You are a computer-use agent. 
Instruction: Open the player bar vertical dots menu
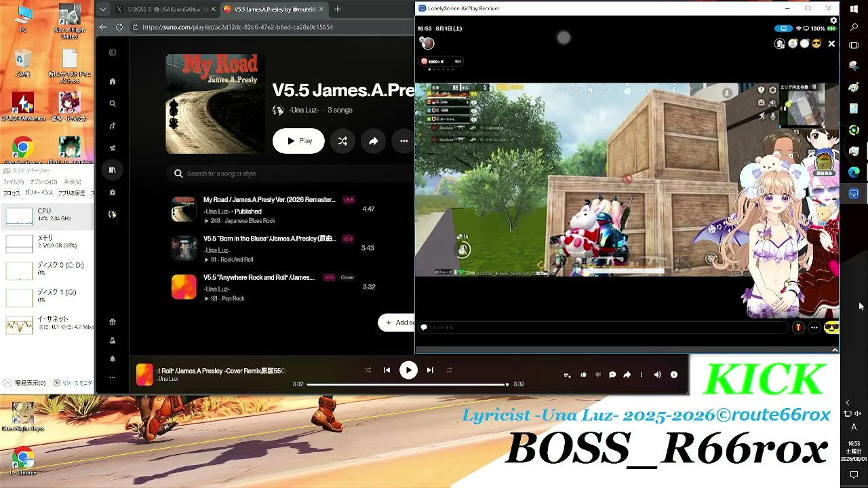pyautogui.click(x=642, y=375)
